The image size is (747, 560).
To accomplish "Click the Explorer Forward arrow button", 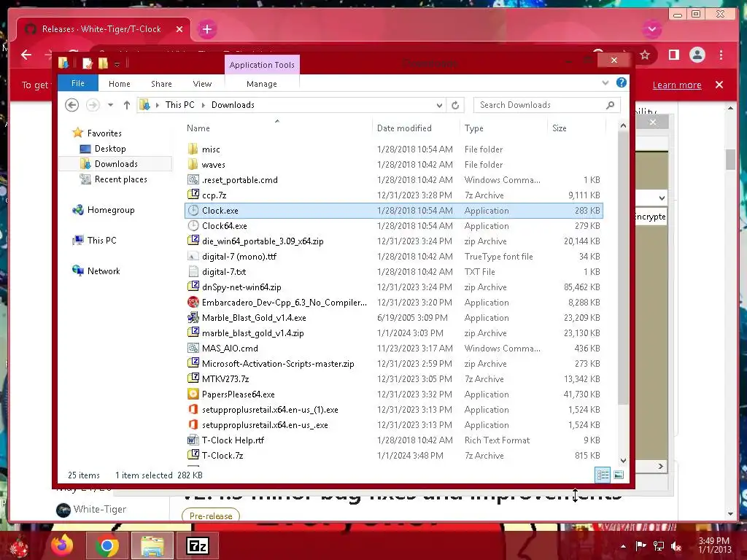I will click(93, 105).
